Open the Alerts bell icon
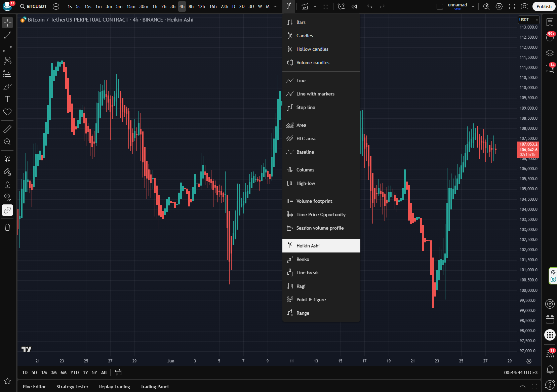The width and height of the screenshot is (557, 392). [x=550, y=369]
